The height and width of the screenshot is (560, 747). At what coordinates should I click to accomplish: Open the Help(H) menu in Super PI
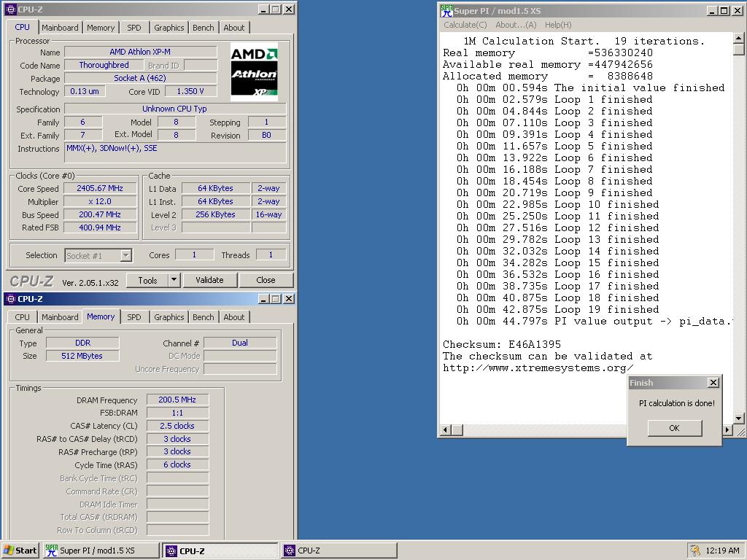[x=558, y=25]
